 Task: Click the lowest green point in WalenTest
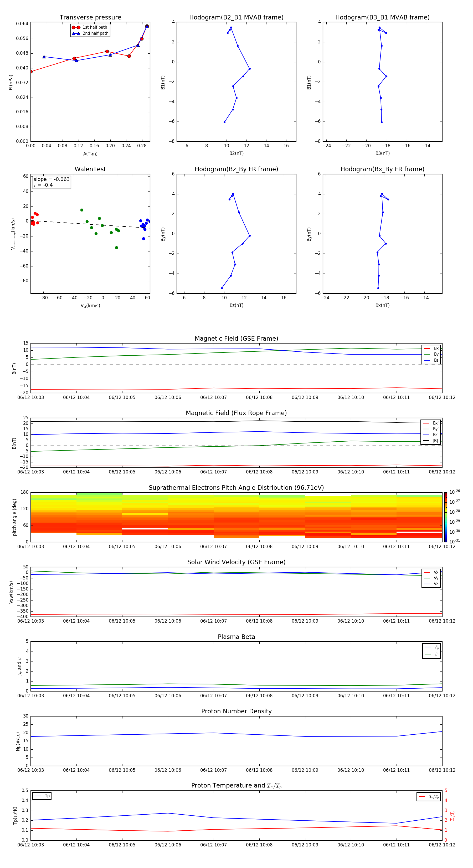116,248
